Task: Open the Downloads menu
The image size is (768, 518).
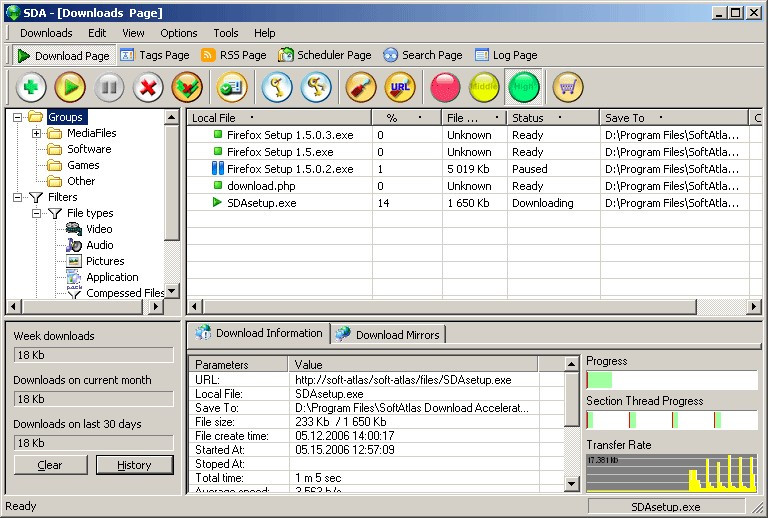Action: tap(46, 33)
